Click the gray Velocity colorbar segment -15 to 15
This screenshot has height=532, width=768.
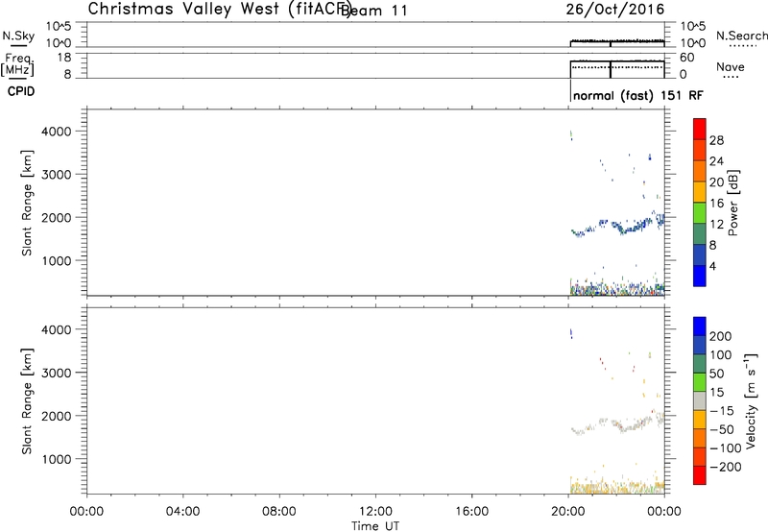tap(700, 400)
